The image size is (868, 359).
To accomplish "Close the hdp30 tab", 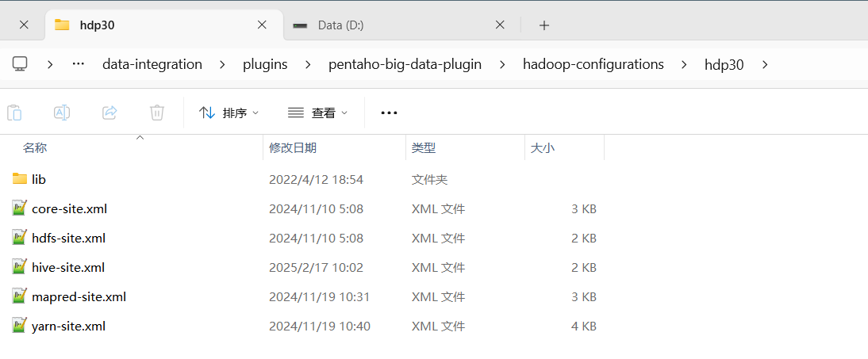I will [x=262, y=25].
